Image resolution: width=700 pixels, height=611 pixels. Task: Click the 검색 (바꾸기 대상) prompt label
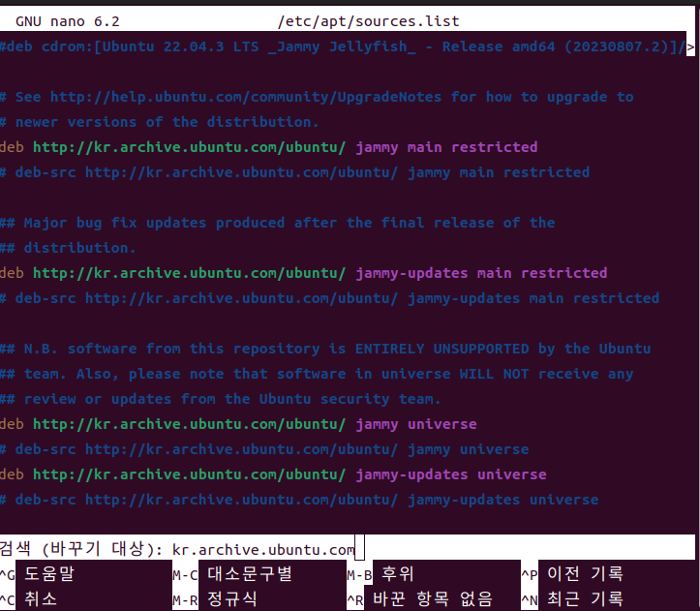(x=81, y=549)
